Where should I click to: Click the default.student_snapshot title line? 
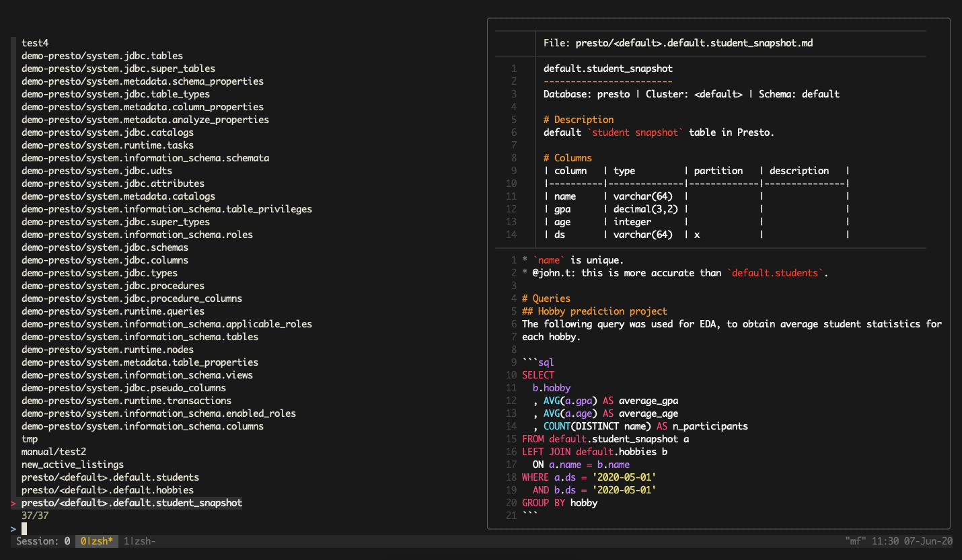tap(608, 69)
